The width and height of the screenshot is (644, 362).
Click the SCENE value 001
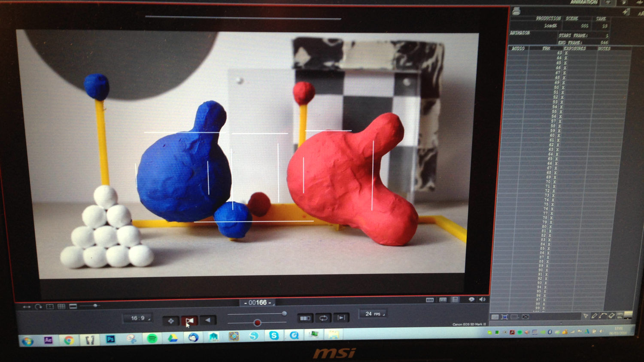pos(584,26)
